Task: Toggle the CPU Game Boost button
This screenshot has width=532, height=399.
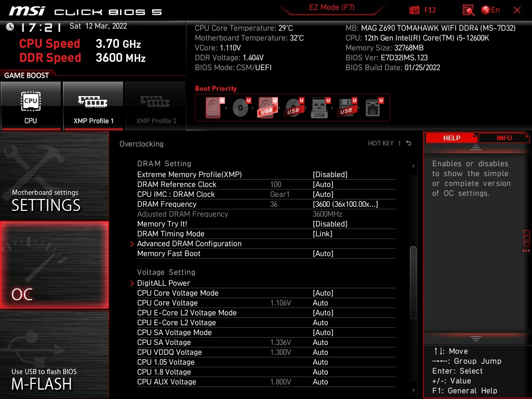Action: (31, 105)
